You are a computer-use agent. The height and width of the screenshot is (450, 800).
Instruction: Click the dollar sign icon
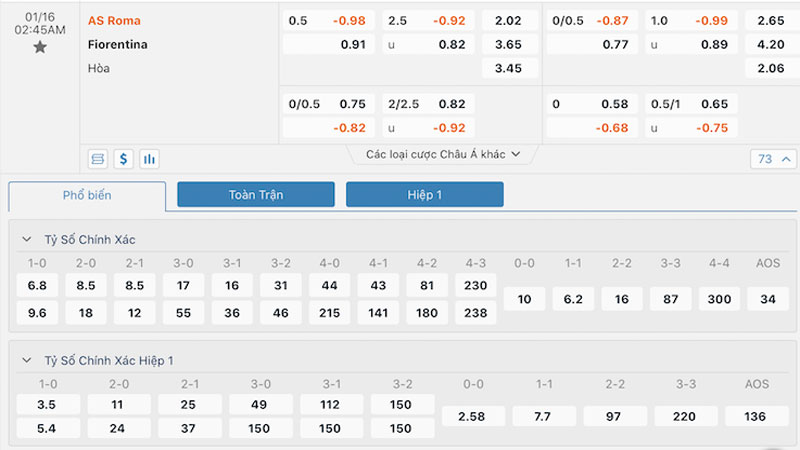124,158
